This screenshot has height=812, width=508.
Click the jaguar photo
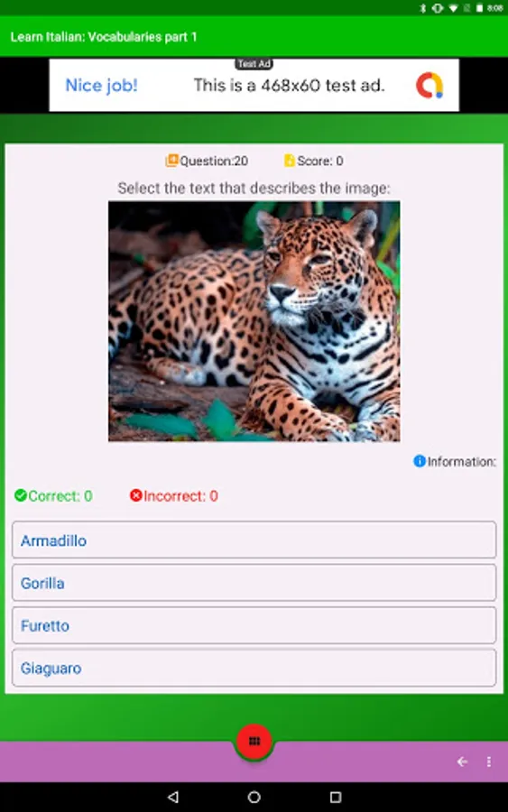(254, 321)
